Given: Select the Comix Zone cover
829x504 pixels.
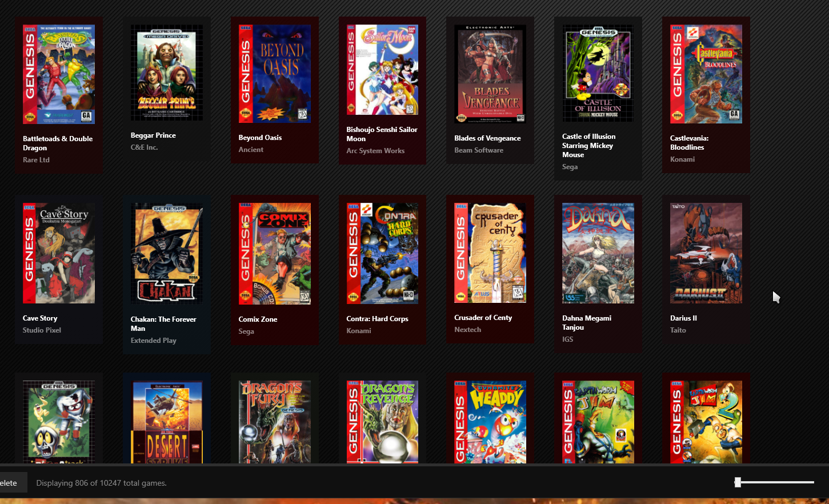Looking at the screenshot, I should click(x=275, y=254).
